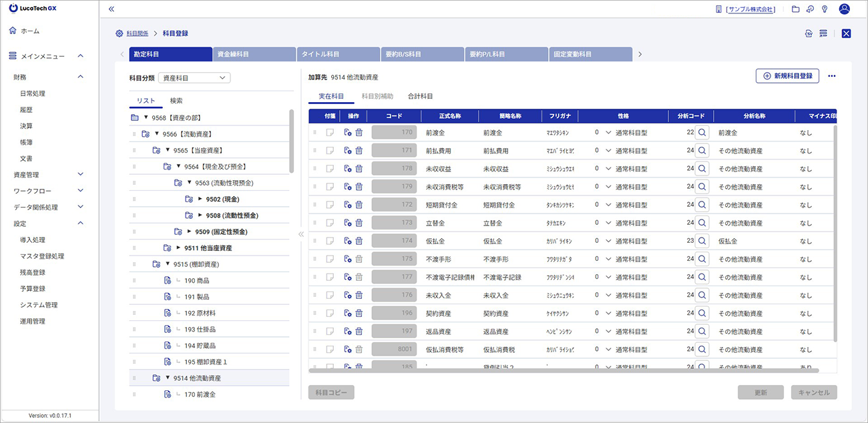868x423 pixels.
Task: Open the 性格 dropdown for 立替金 row
Action: 608,223
